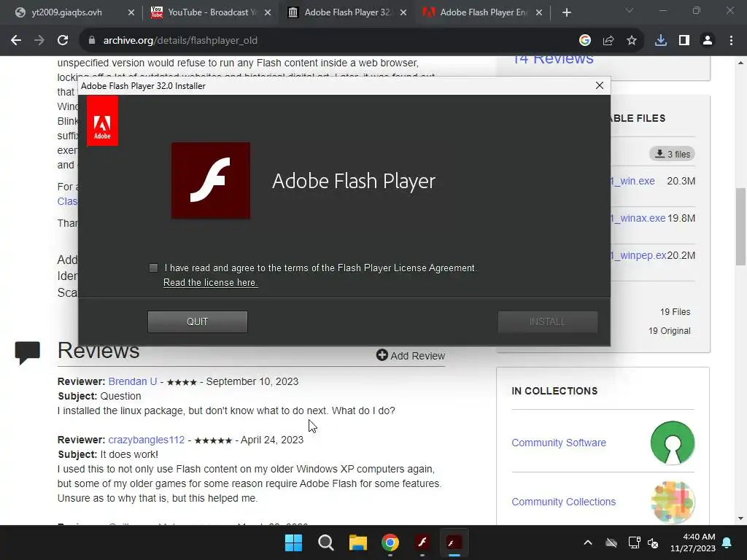This screenshot has height=560, width=747.
Task: Click Add Review plus link
Action: point(411,356)
